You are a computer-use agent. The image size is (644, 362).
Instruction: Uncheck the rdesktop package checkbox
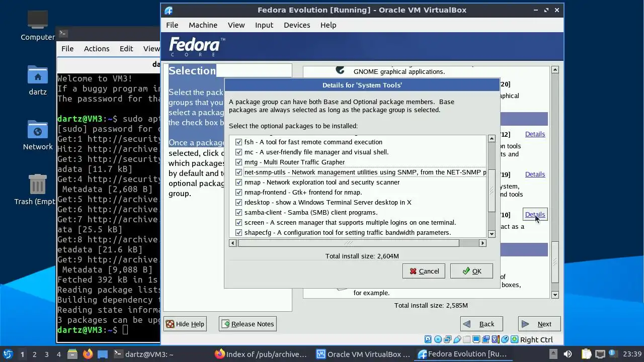pyautogui.click(x=238, y=202)
